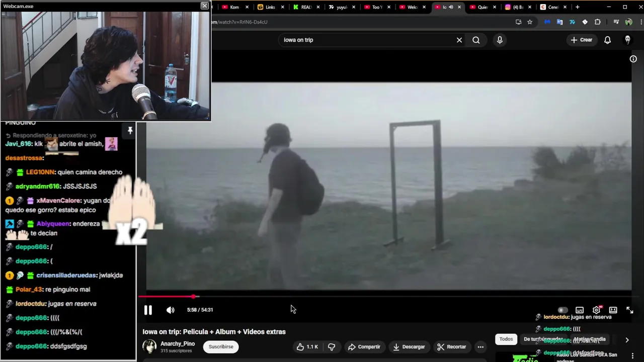Enter fullscreen mode
644x362 pixels.
pos(629,310)
